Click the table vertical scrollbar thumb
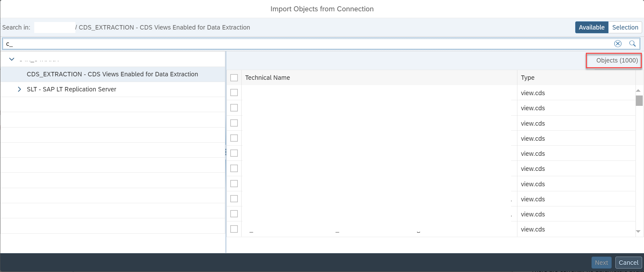644x272 pixels. pyautogui.click(x=639, y=101)
